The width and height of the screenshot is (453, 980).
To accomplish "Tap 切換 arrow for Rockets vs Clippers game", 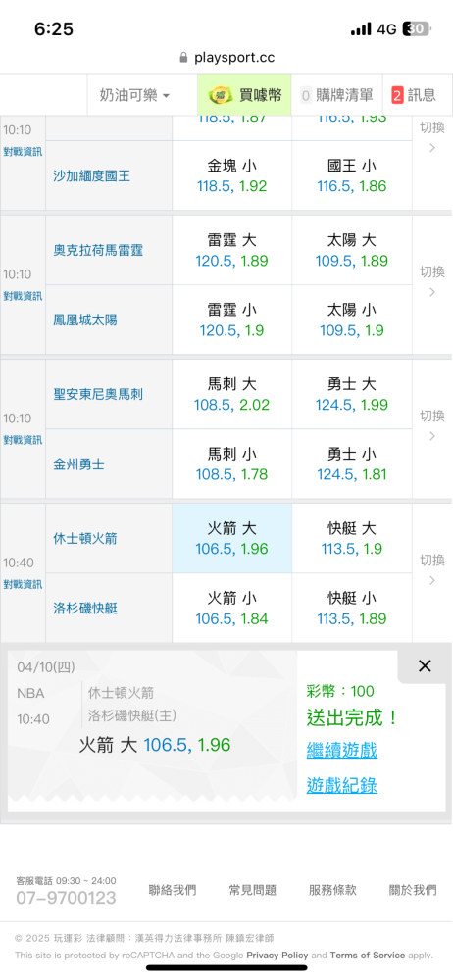I will pos(431,569).
